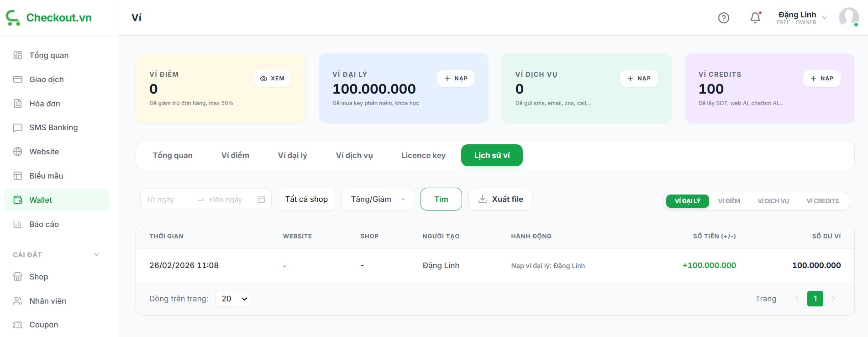View the Ví điểm balance with XEM

pos(272,79)
